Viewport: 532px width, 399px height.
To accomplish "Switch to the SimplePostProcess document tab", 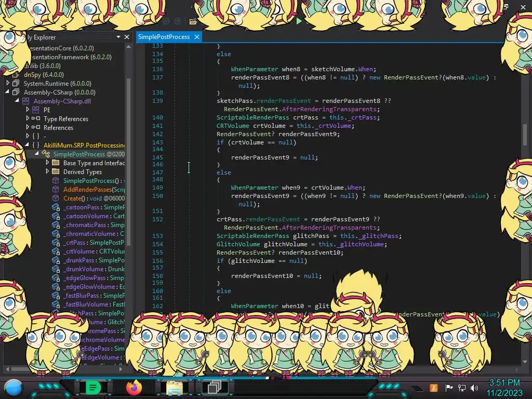I will coord(164,37).
